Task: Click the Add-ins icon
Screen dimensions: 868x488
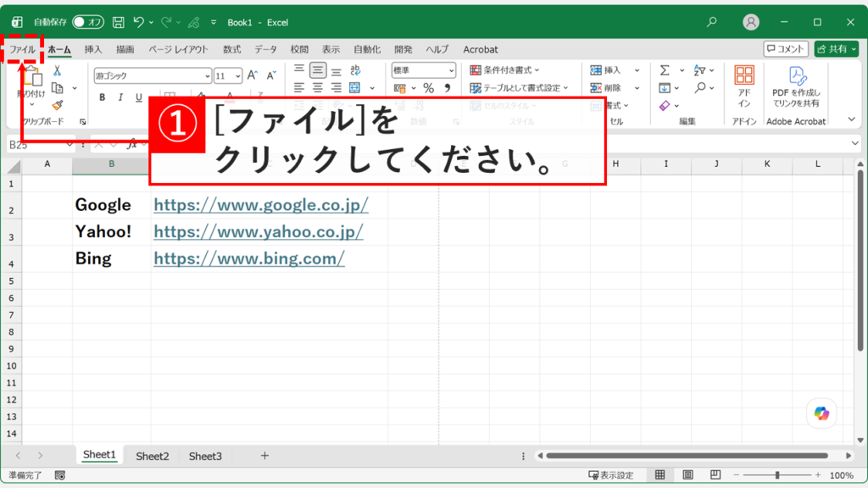Action: (x=744, y=86)
